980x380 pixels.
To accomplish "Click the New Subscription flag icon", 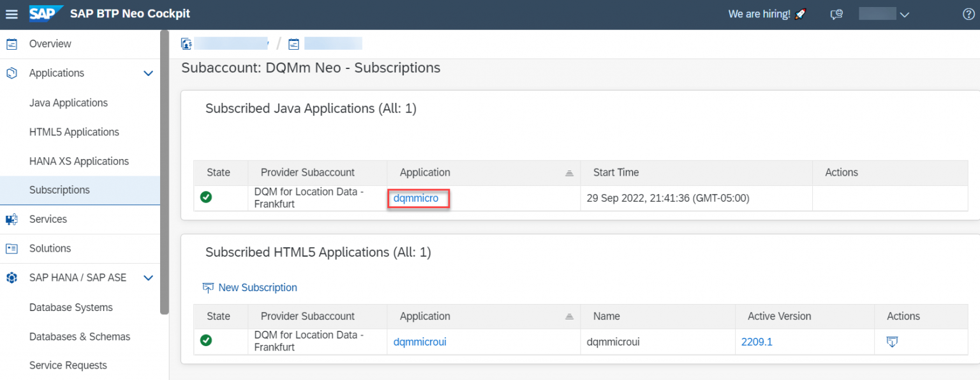I will (207, 287).
